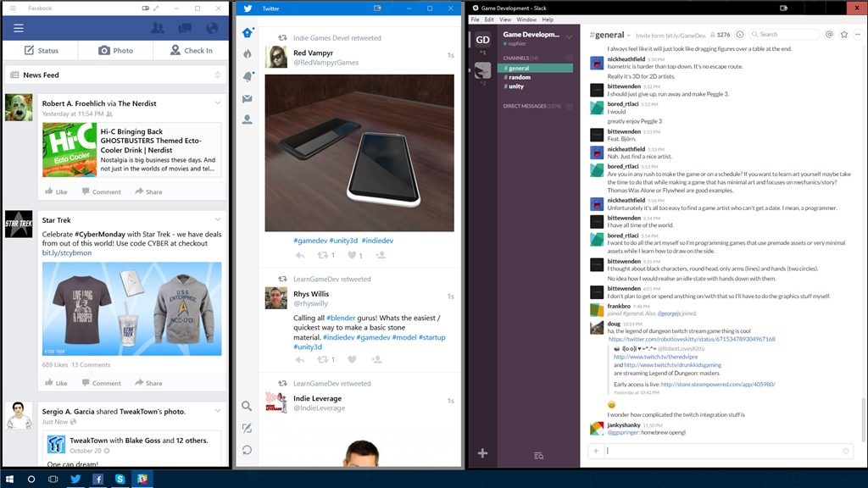Open Red Vampyr phone image
The height and width of the screenshot is (488, 868).
point(359,153)
